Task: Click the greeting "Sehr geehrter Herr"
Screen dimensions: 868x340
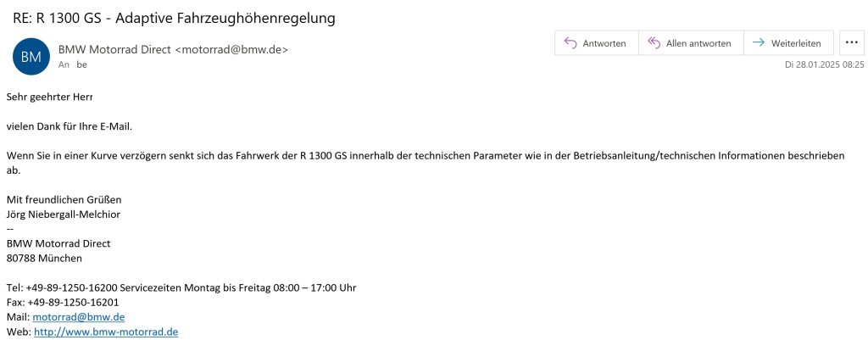Action: pos(49,98)
